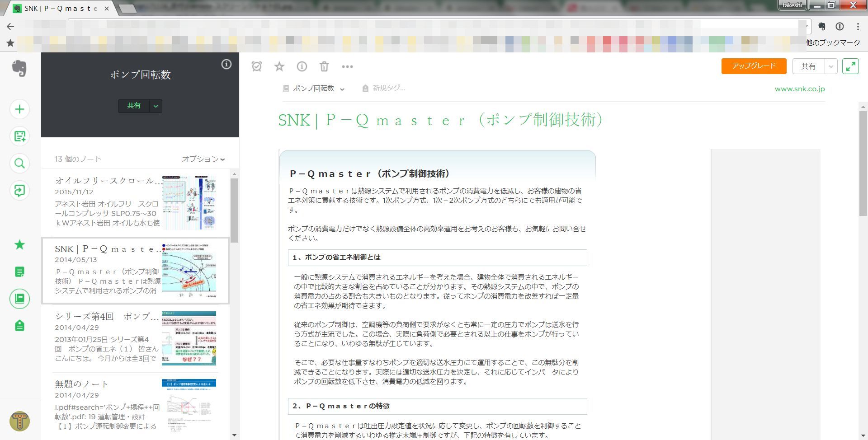
Task: Click the 共有 button in note toolbar
Action: [808, 66]
